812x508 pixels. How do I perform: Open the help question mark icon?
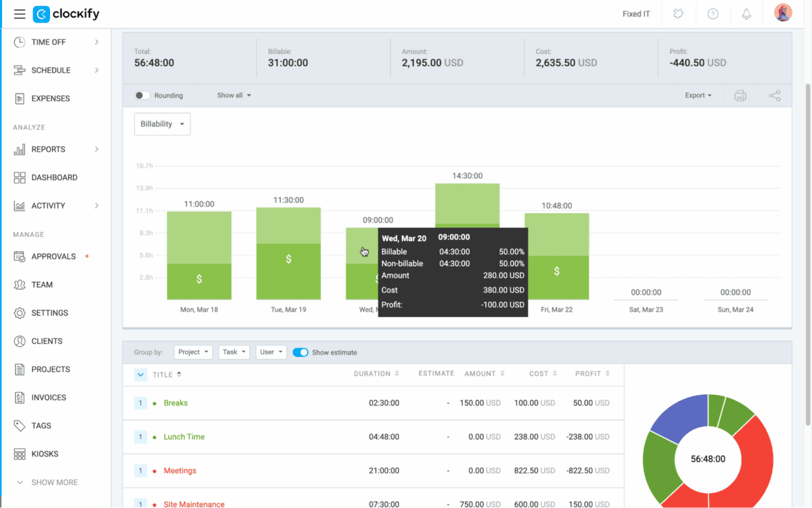[x=713, y=14]
